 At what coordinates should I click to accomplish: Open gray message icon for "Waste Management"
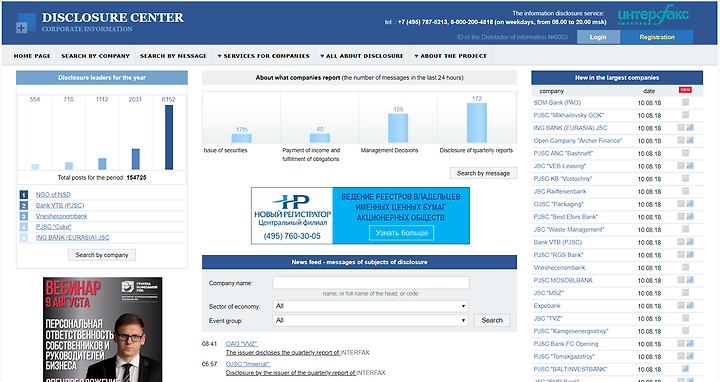pyautogui.click(x=686, y=229)
